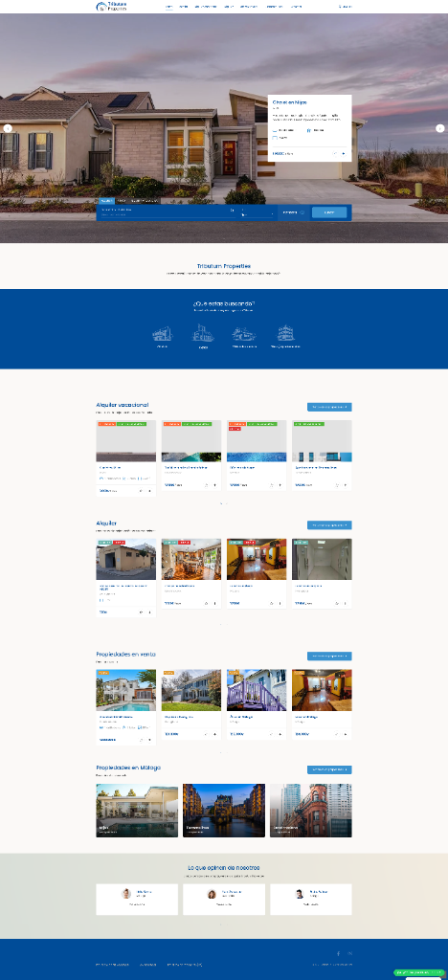Open the Facebook icon in the footer
448x980 pixels.
tap(339, 953)
